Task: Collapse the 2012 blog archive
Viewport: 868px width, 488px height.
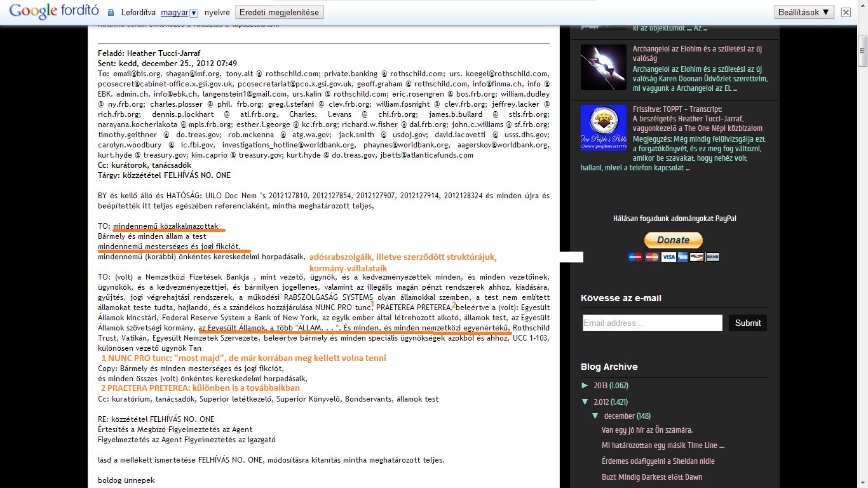Action: (x=585, y=402)
